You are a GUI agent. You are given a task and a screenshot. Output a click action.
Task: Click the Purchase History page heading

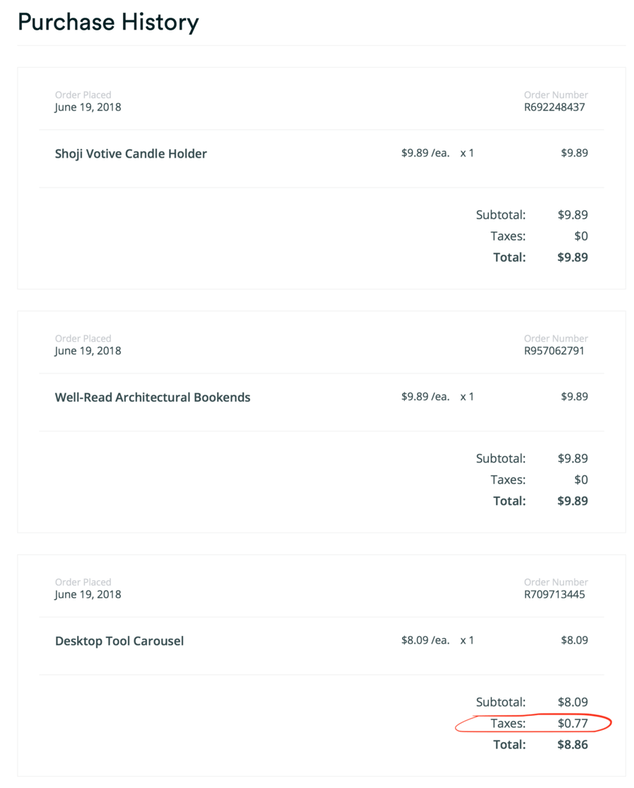pos(108,22)
